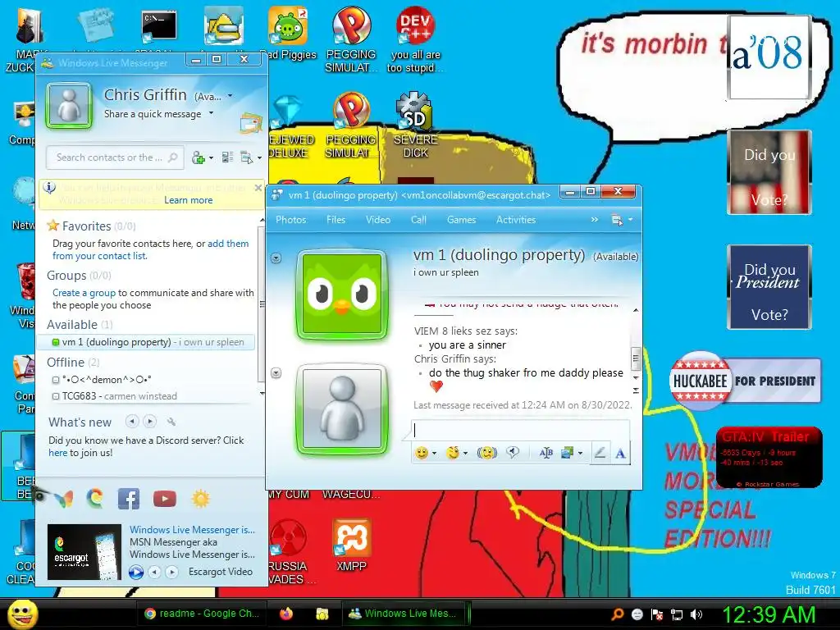Open the Video tab in chat window

[377, 220]
